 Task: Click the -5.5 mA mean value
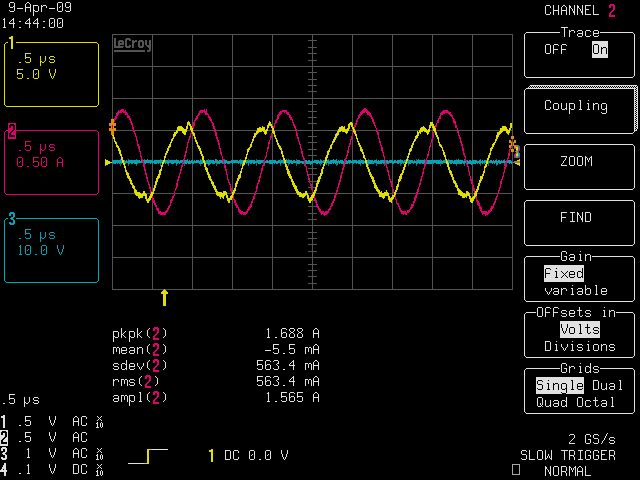(292, 349)
